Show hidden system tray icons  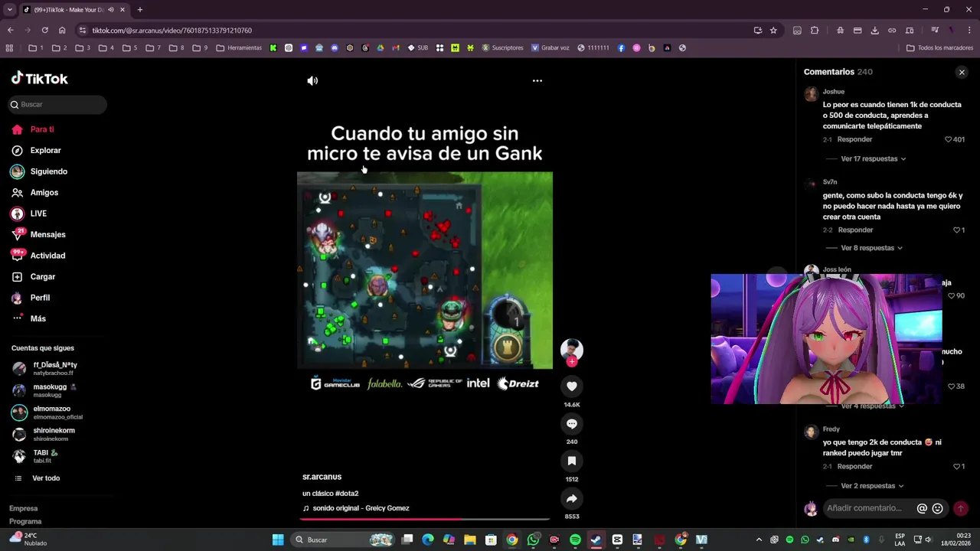pyautogui.click(x=759, y=540)
